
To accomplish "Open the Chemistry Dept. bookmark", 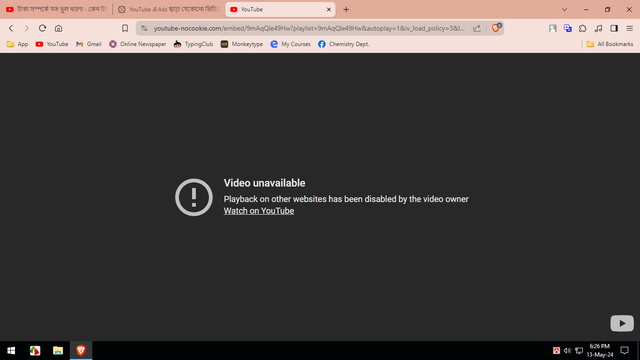I will (343, 44).
